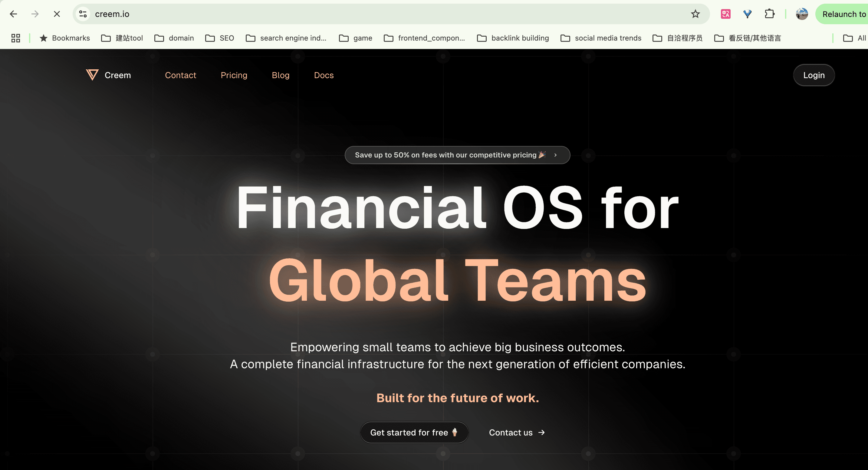Image resolution: width=868 pixels, height=470 pixels.
Task: Click the Creem triangle logo
Action: [x=92, y=75]
